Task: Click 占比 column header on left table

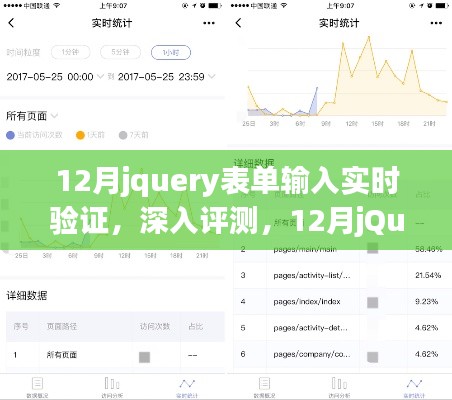Action: tap(195, 326)
